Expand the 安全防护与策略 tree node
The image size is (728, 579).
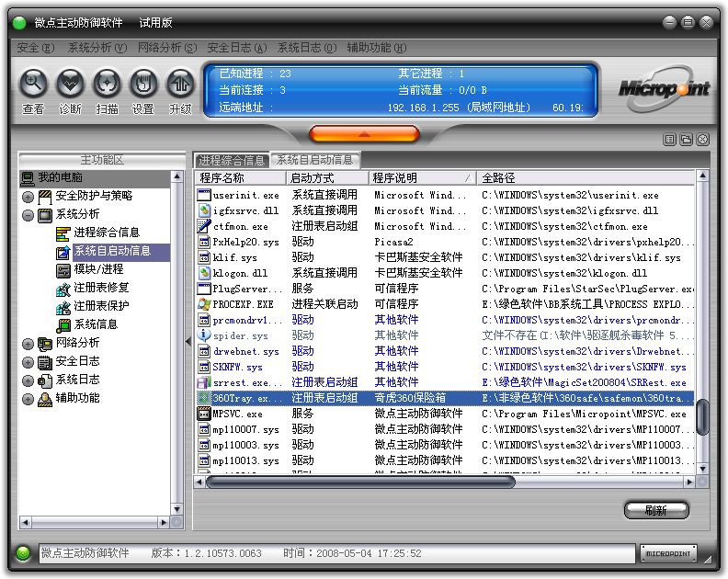pos(28,197)
